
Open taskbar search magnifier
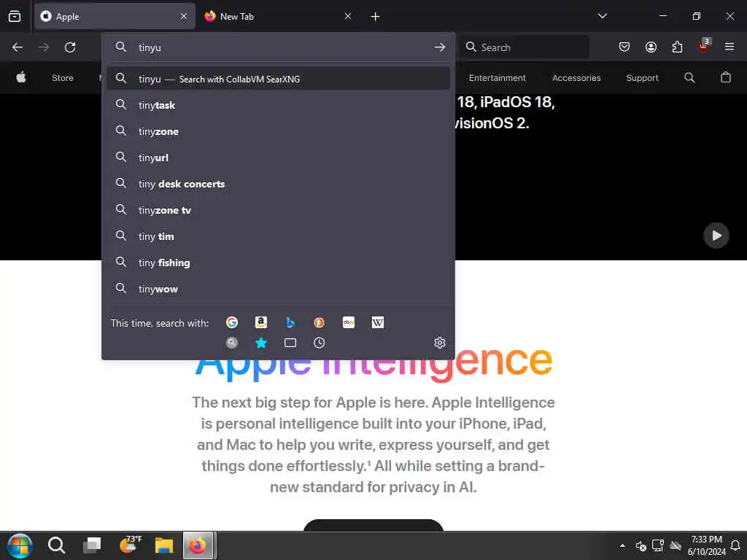click(x=56, y=545)
